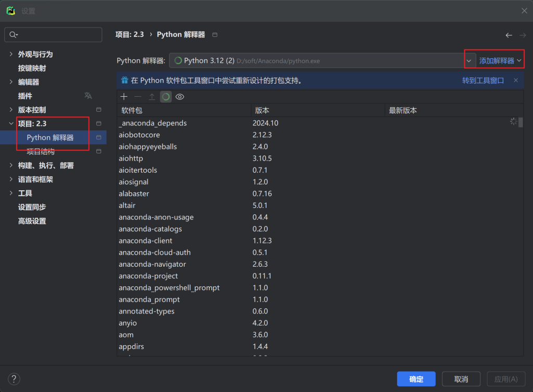
Task: Click the gift icon in the banner
Action: [x=124, y=81]
